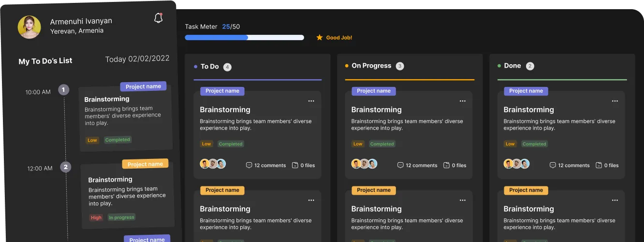Open three-dot menu on On Progress yellow-tagged card
Image resolution: width=644 pixels, height=242 pixels.
coord(463,200)
